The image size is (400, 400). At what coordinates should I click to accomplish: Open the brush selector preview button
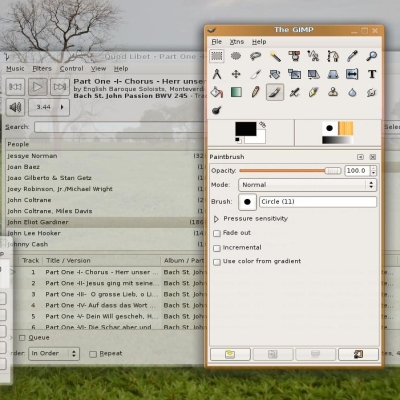(247, 202)
